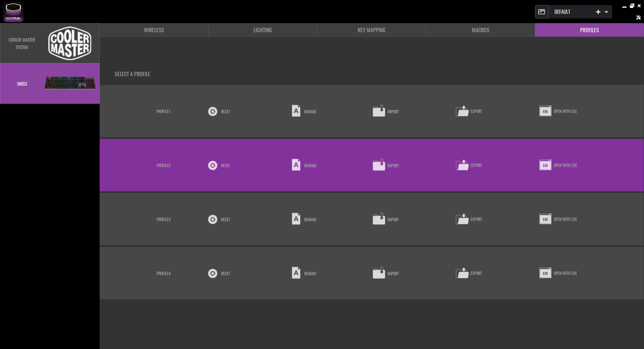Screen dimensions: 644x349
Task: Click the EXE icon for PROFILE2
Action: (x=545, y=165)
